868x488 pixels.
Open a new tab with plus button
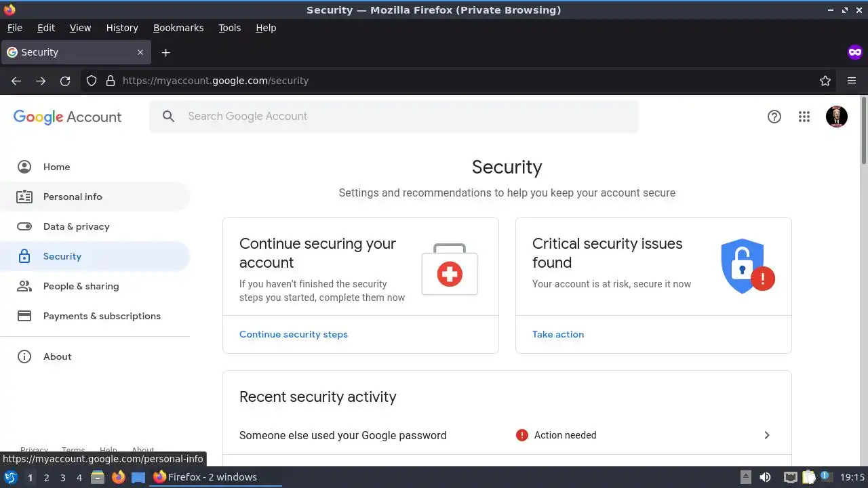click(x=165, y=52)
